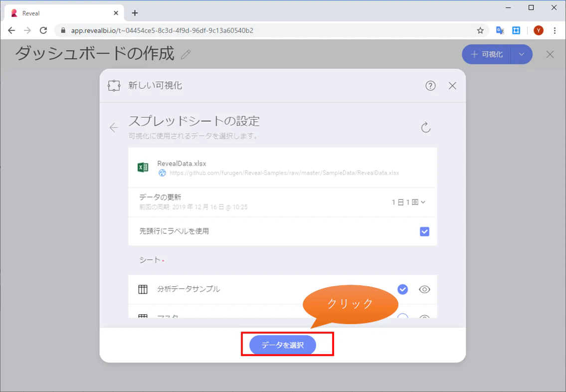Expand the 可視化 button dropdown arrow
The height and width of the screenshot is (392, 566).
(x=522, y=54)
